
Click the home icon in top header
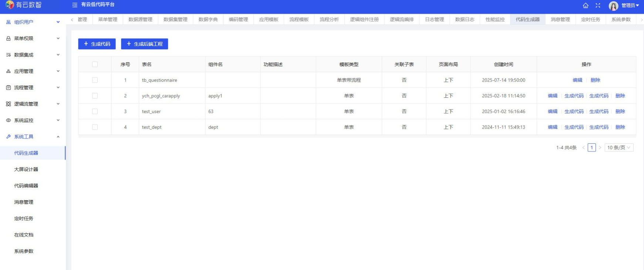pyautogui.click(x=586, y=6)
